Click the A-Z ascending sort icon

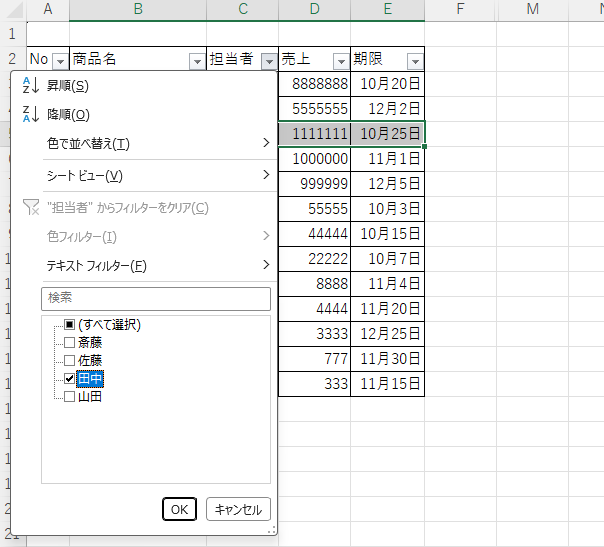coord(31,85)
